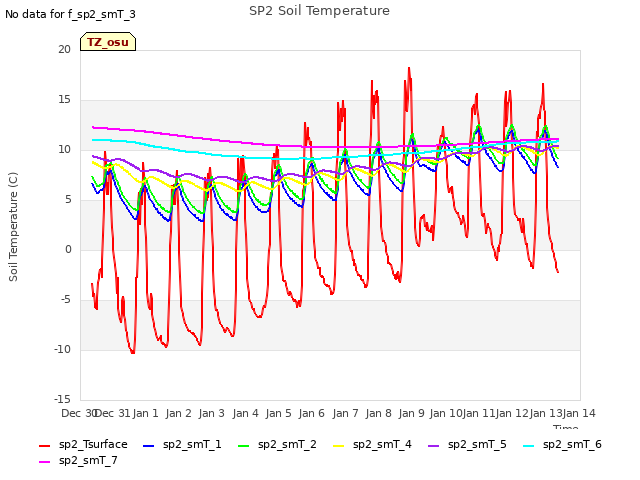Click the sp2_Tsurface legend label
This screenshot has height=480, width=640.
tap(93, 444)
